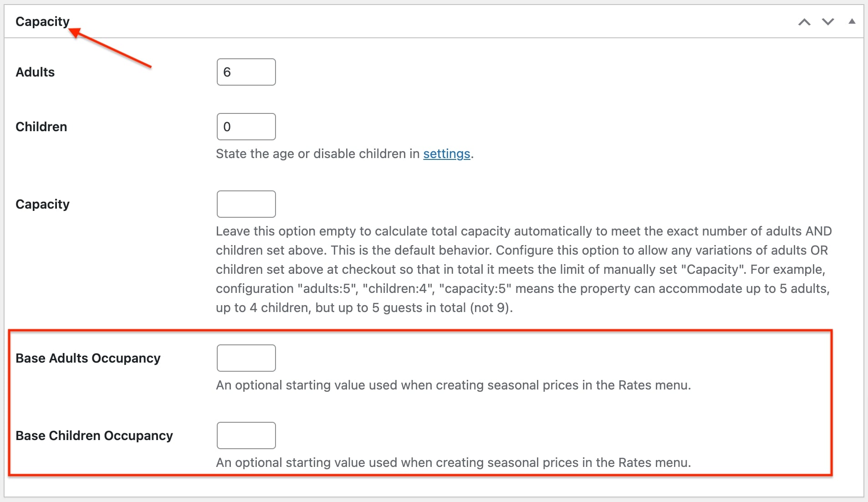Click the red arrow annotation near Capacity

coord(110,48)
